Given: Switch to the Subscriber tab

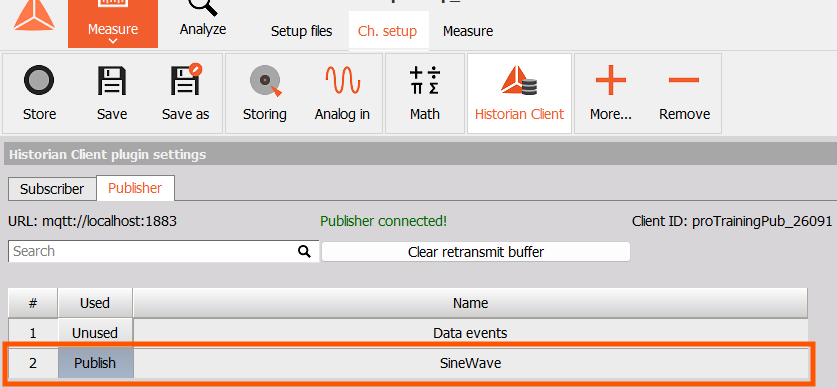Looking at the screenshot, I should (52, 189).
